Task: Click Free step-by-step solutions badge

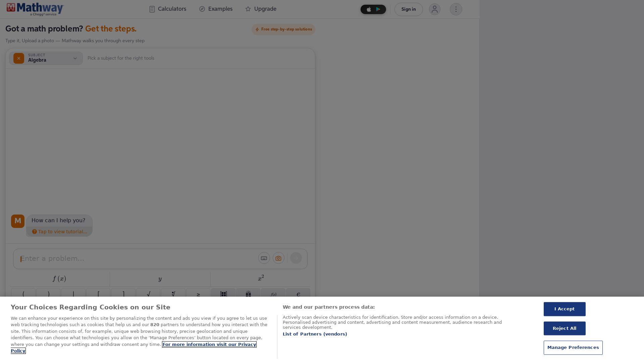Action: tap(283, 29)
